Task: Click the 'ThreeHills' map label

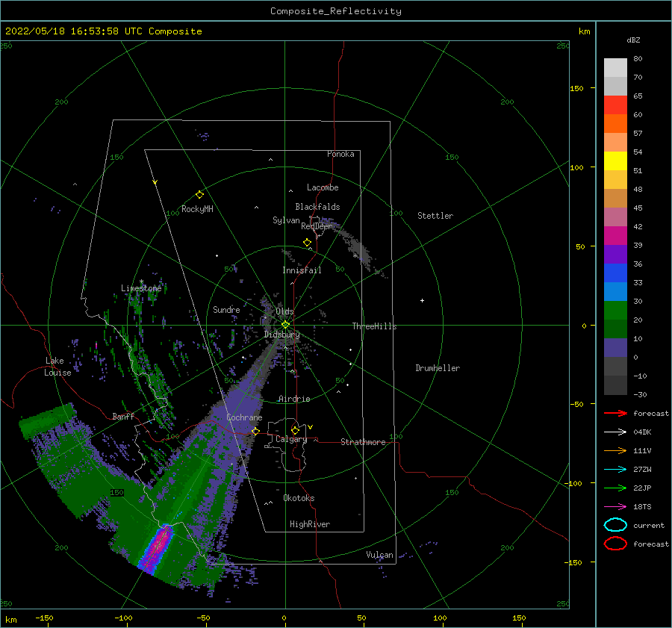Action: 375,326
